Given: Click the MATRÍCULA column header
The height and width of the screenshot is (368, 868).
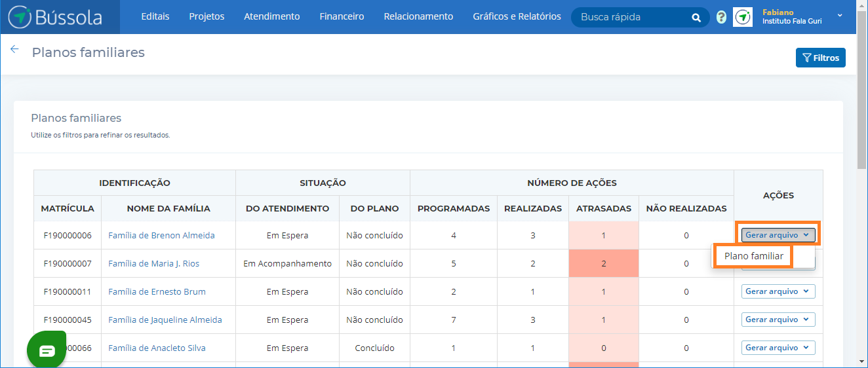Looking at the screenshot, I should click(68, 208).
